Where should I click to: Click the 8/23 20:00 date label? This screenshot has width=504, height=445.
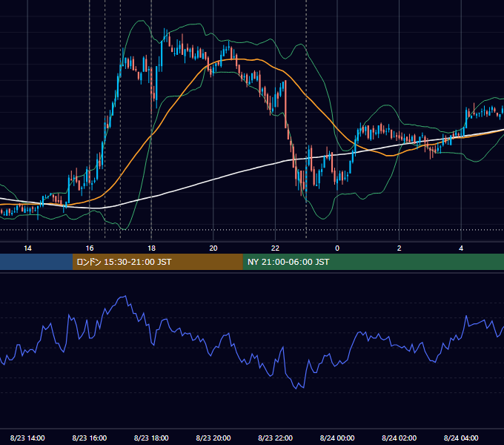(213, 438)
